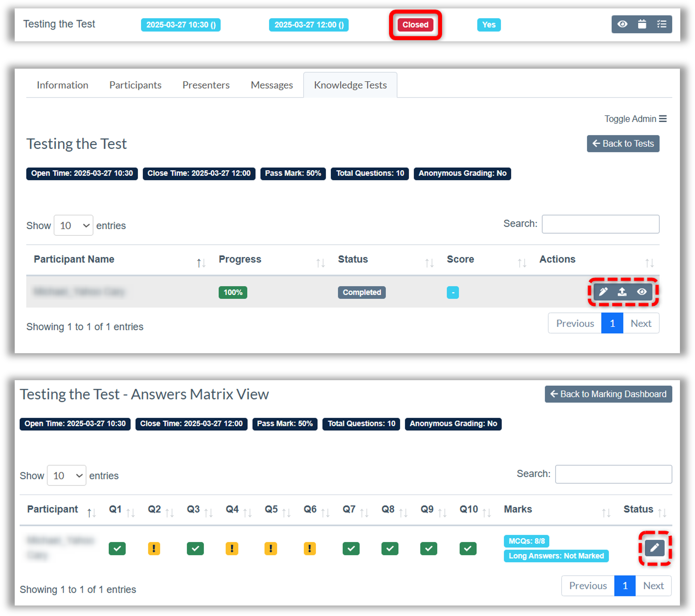This screenshot has width=695, height=616.
Task: Open Show entries dropdown in Answers Matrix
Action: click(67, 475)
